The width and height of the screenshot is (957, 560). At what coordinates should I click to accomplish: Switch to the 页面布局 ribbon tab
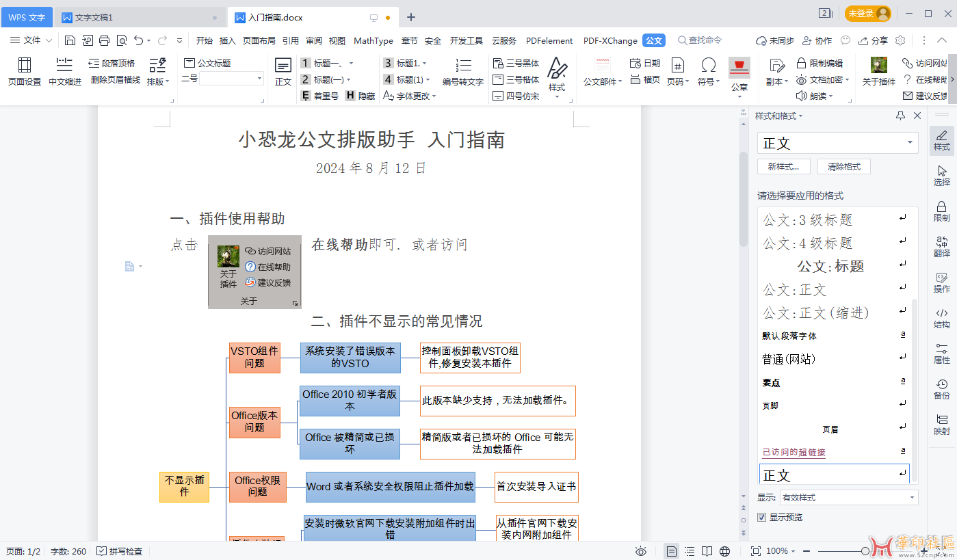(x=259, y=40)
